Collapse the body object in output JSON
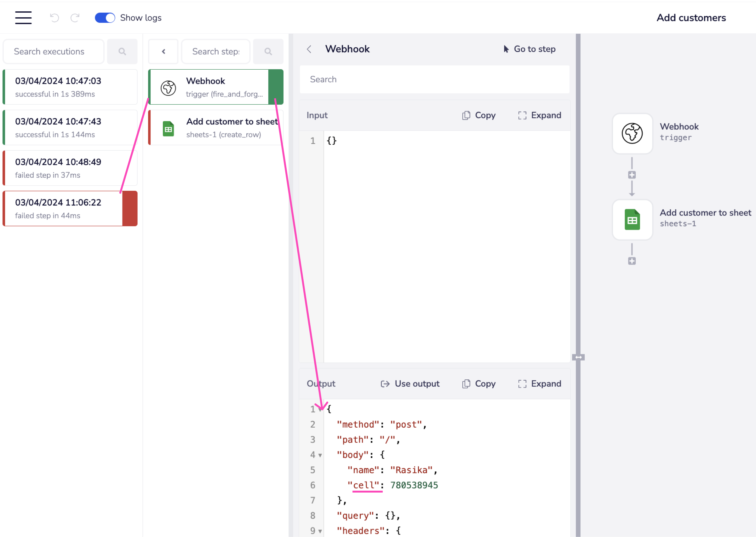 point(320,455)
